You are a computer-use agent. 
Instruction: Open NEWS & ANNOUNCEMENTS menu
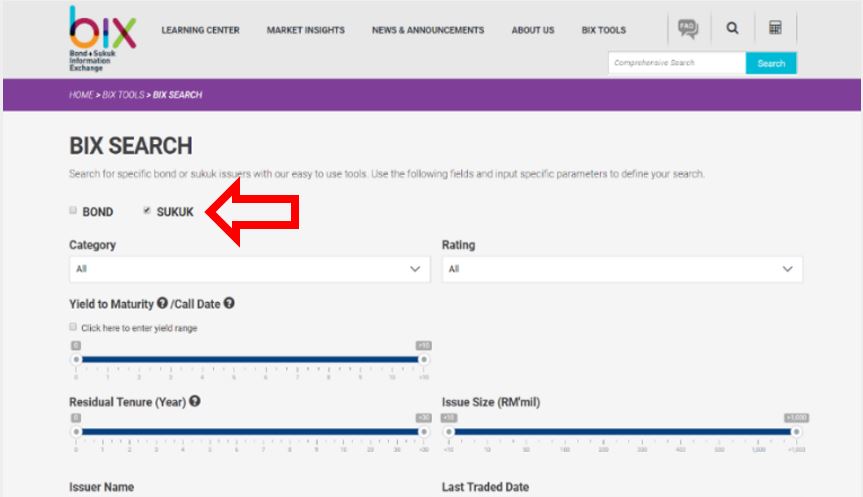428,30
